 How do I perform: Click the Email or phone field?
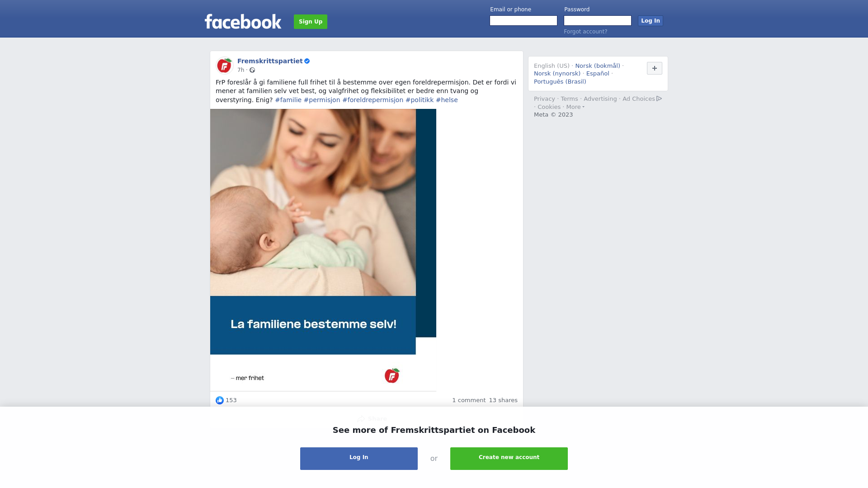coord(524,21)
